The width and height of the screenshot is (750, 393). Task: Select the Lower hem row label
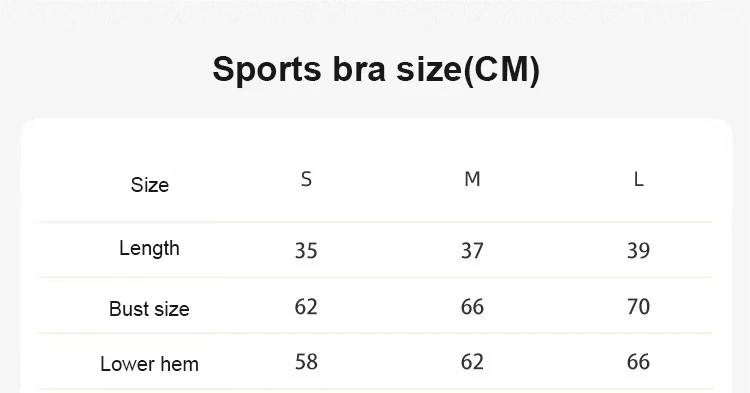149,364
